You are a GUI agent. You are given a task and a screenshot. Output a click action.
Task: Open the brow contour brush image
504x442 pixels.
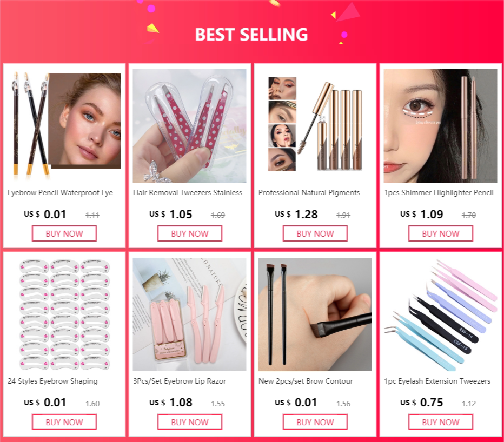click(315, 314)
